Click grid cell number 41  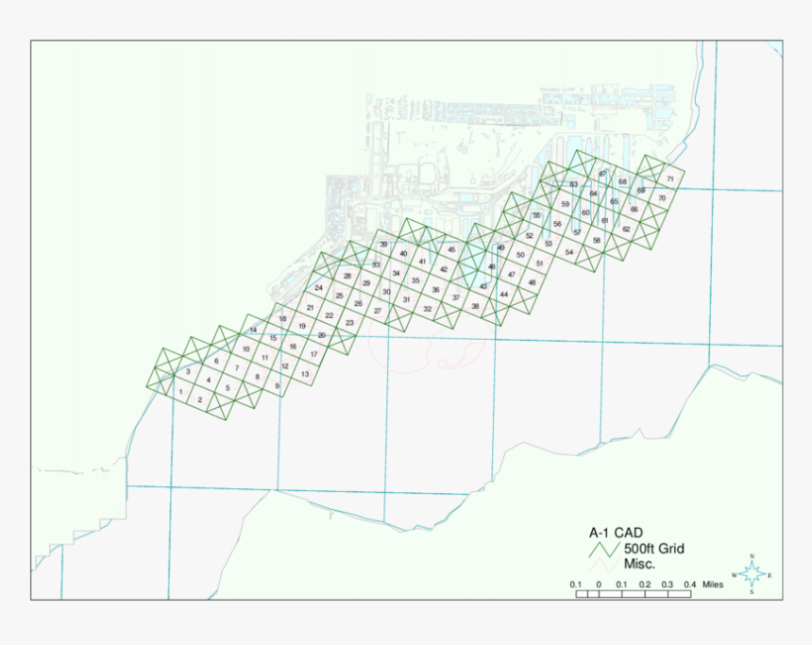[x=422, y=262]
